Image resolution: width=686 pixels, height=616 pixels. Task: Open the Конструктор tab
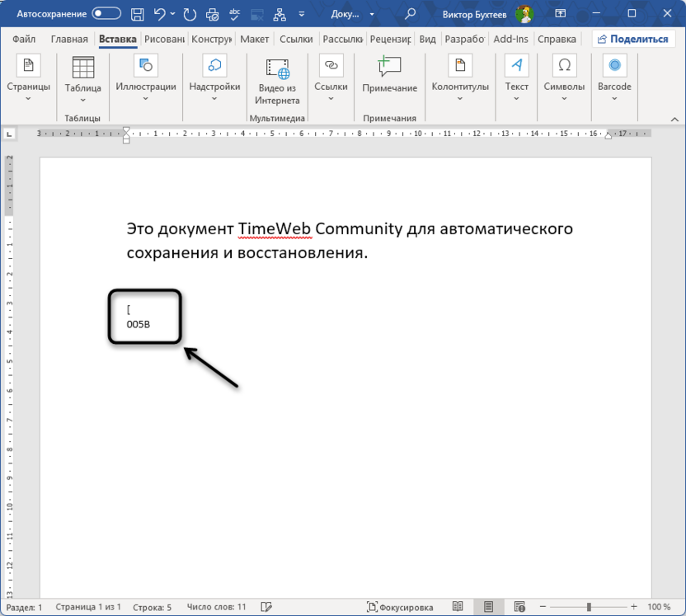click(x=212, y=39)
